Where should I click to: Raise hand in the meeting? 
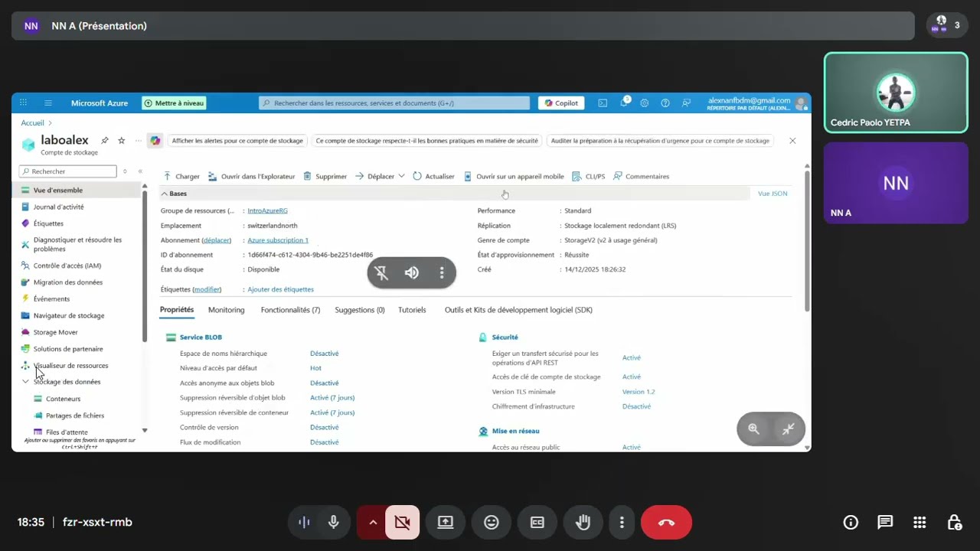tap(583, 522)
